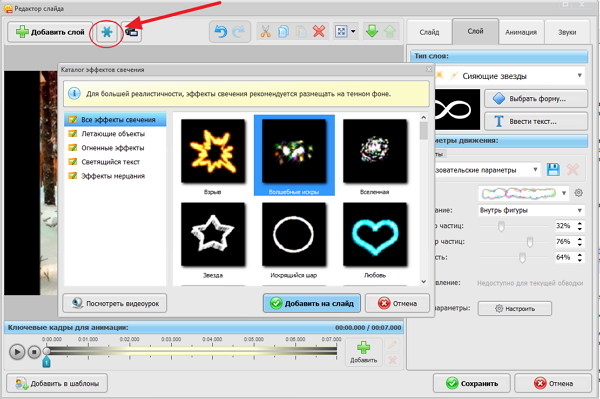
Task: Delete preset with faded red X
Action: [x=572, y=169]
